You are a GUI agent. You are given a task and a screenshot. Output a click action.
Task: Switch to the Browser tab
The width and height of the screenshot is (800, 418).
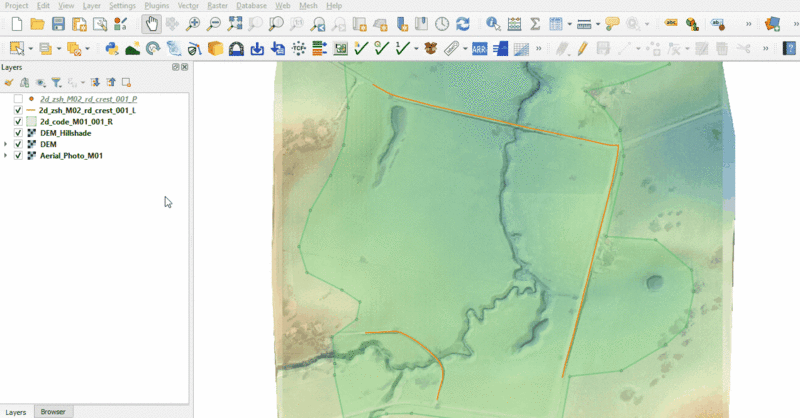click(x=52, y=412)
